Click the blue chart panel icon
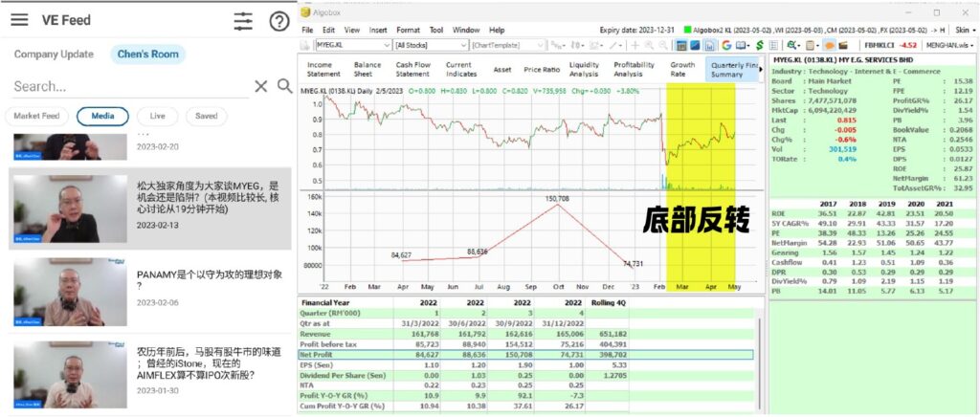 pyautogui.click(x=696, y=46)
